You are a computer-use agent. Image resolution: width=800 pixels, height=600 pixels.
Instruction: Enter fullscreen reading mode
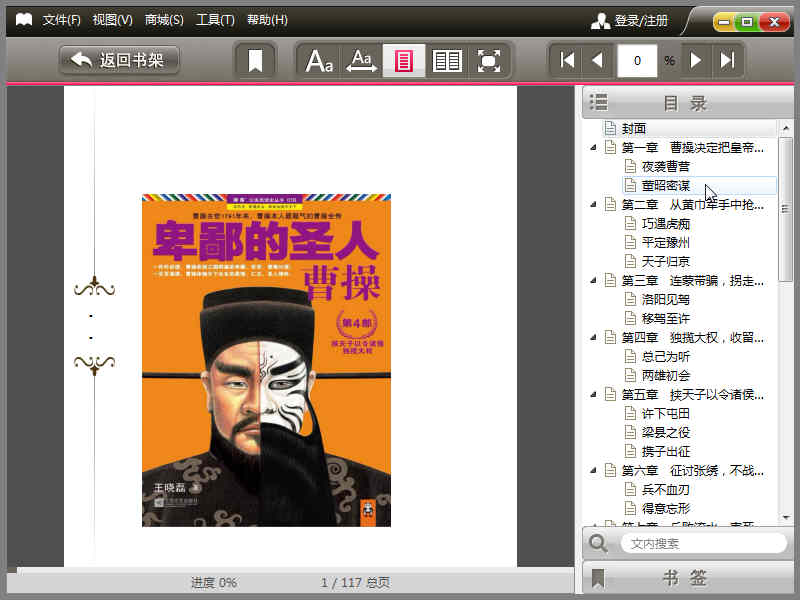(488, 61)
